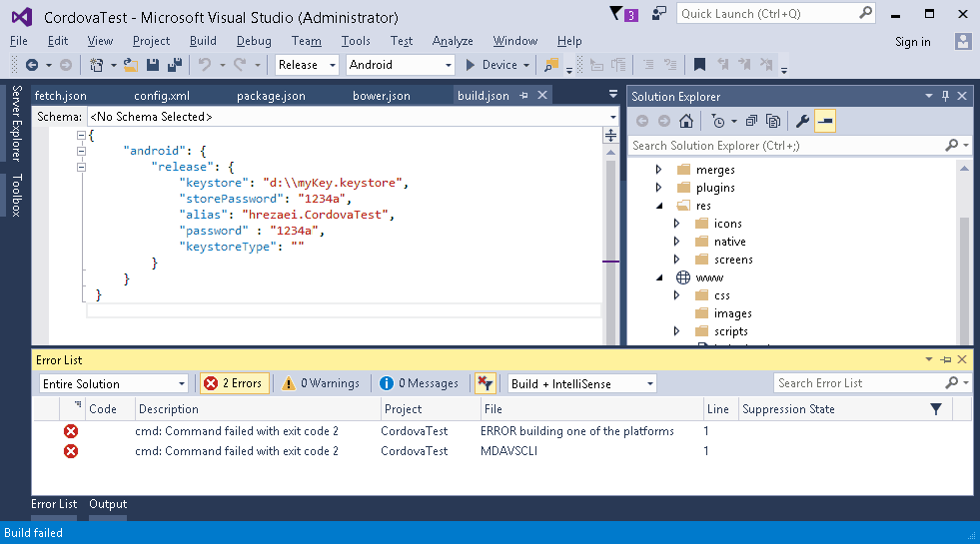Open the Debug menu

254,41
